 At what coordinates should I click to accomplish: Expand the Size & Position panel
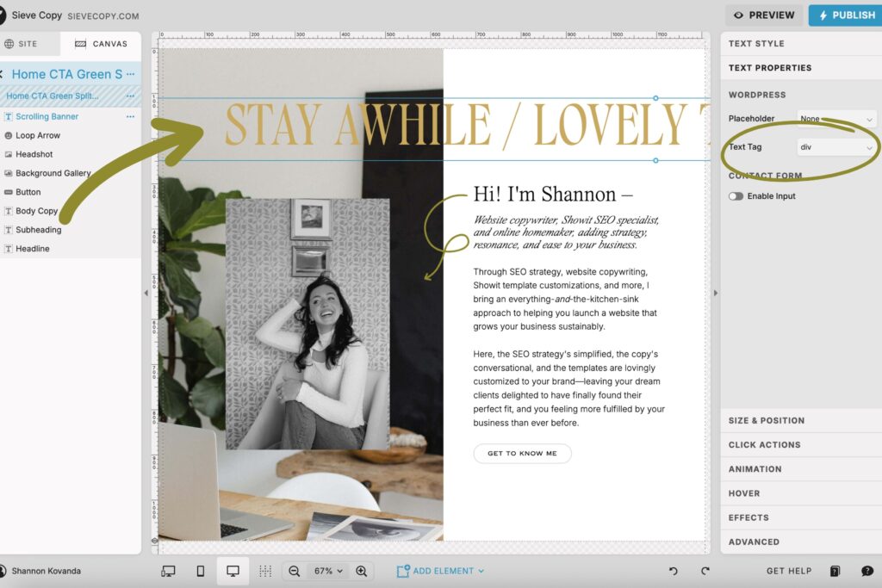coord(766,421)
